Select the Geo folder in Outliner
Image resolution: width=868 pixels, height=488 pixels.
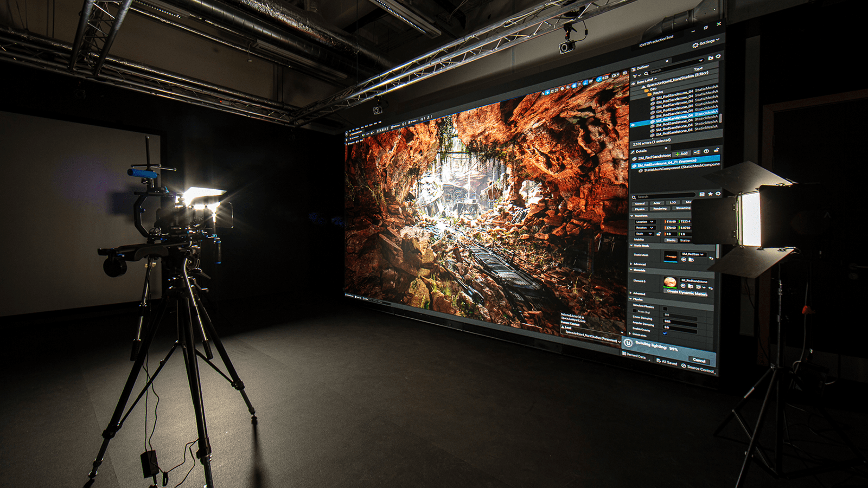point(650,89)
